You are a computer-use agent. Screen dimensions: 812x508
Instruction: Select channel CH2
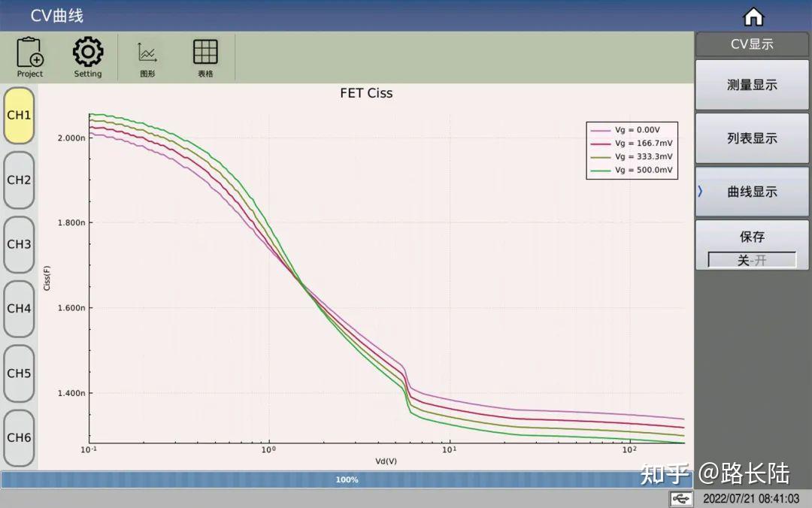(x=19, y=180)
